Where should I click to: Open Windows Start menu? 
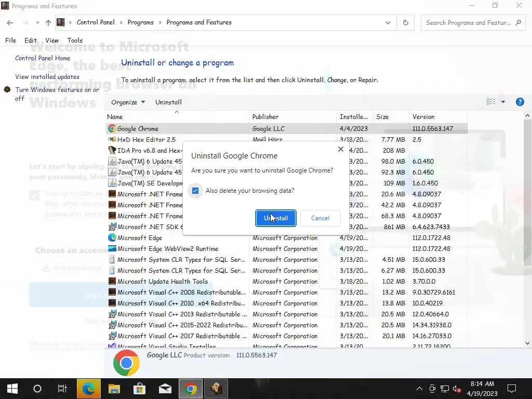(12, 389)
